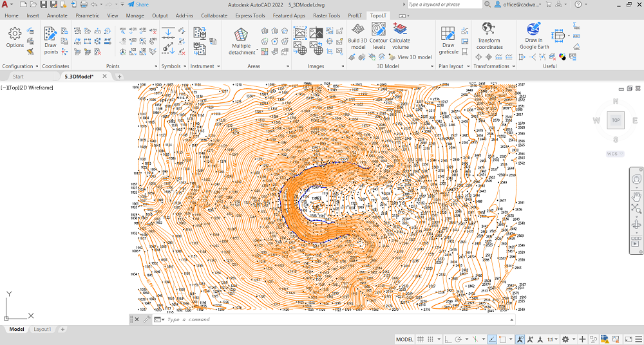
Task: Open the application menu arrow beside A logo
Action: pyautogui.click(x=12, y=5)
